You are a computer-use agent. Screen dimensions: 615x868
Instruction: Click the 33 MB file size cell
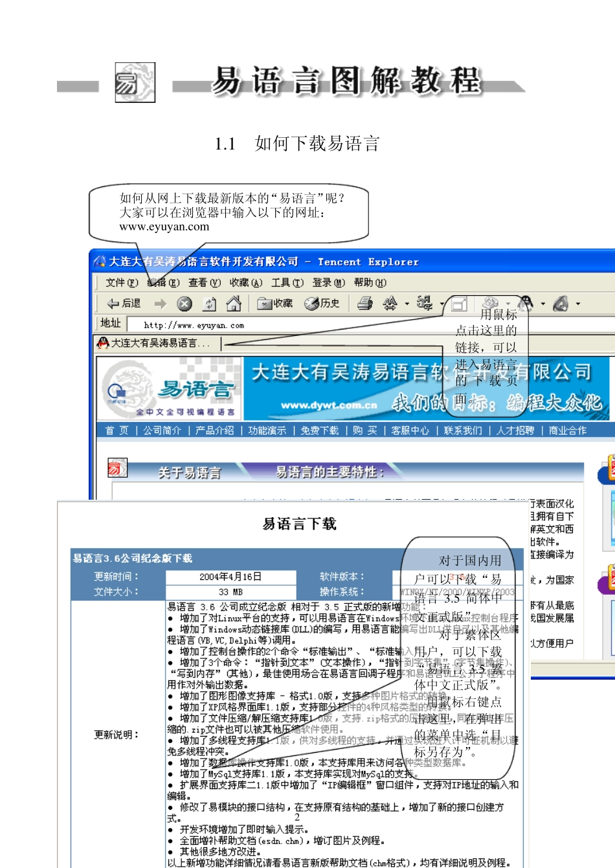pos(230,592)
